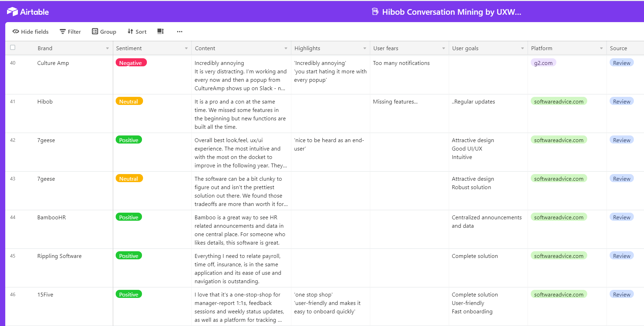Click the 'Bamboo is a great way' content cell
The image size is (644, 326).
tap(241, 229)
